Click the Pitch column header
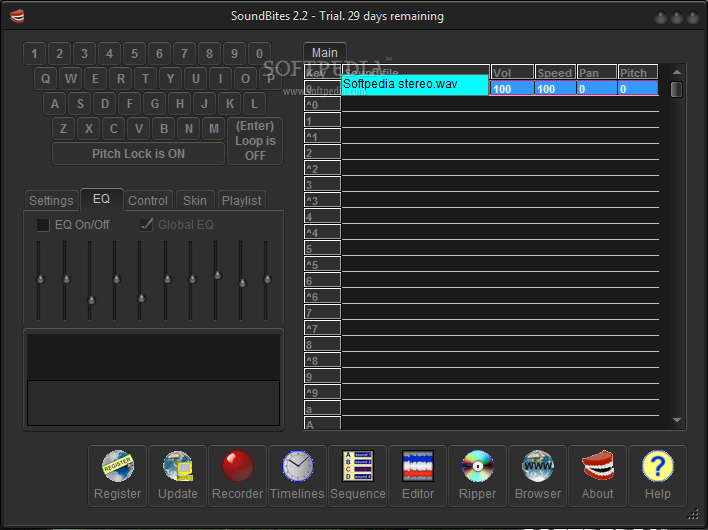Image resolution: width=708 pixels, height=530 pixels. coord(638,72)
